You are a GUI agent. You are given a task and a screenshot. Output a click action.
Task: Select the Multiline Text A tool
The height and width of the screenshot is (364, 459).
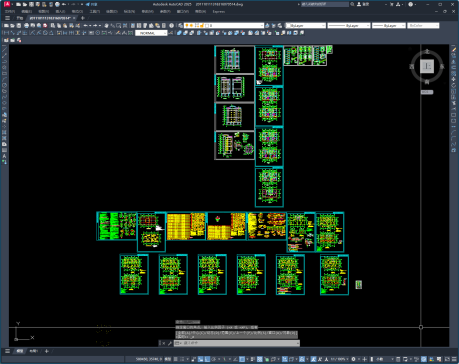[4, 156]
